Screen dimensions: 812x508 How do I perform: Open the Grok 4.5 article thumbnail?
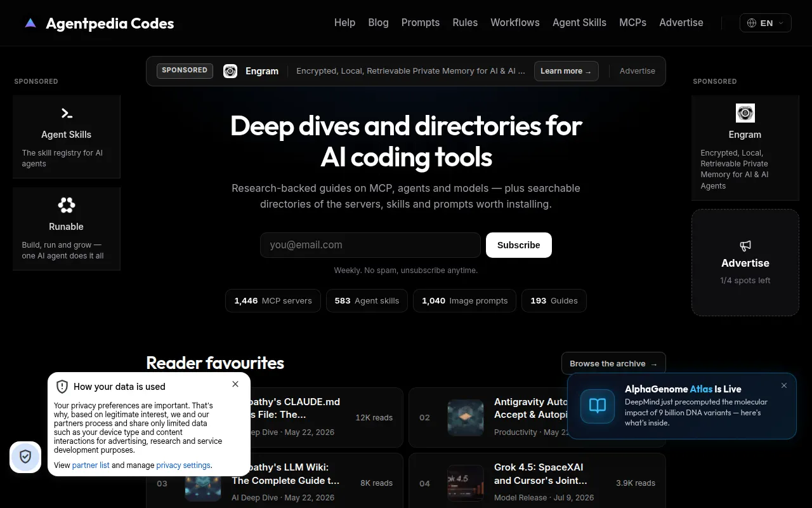[x=466, y=483]
